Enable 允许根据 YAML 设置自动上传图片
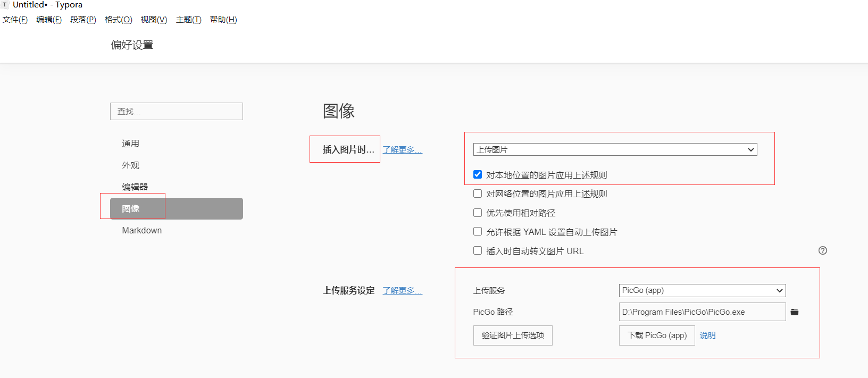The width and height of the screenshot is (868, 378). (478, 232)
